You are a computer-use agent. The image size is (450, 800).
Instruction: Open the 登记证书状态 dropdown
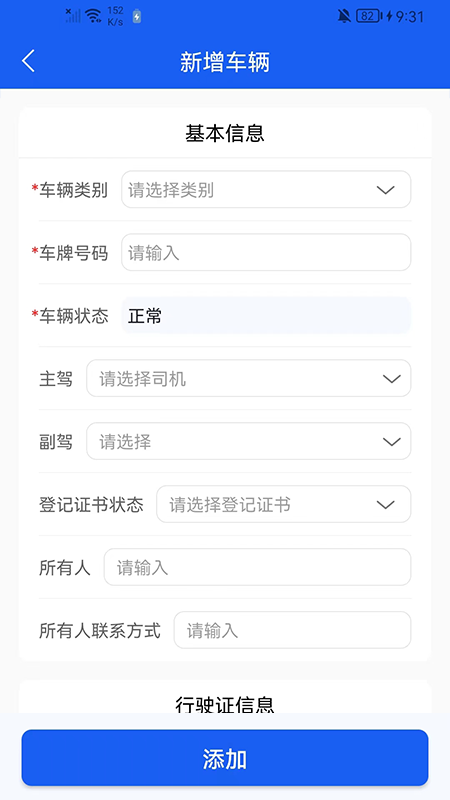coord(283,504)
